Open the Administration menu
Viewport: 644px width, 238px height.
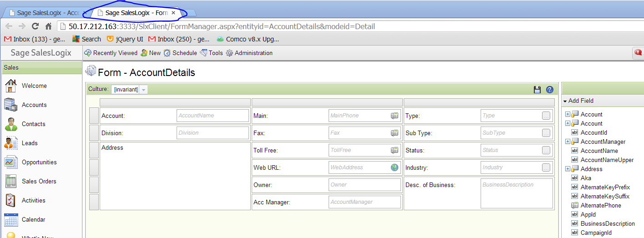[x=249, y=53]
